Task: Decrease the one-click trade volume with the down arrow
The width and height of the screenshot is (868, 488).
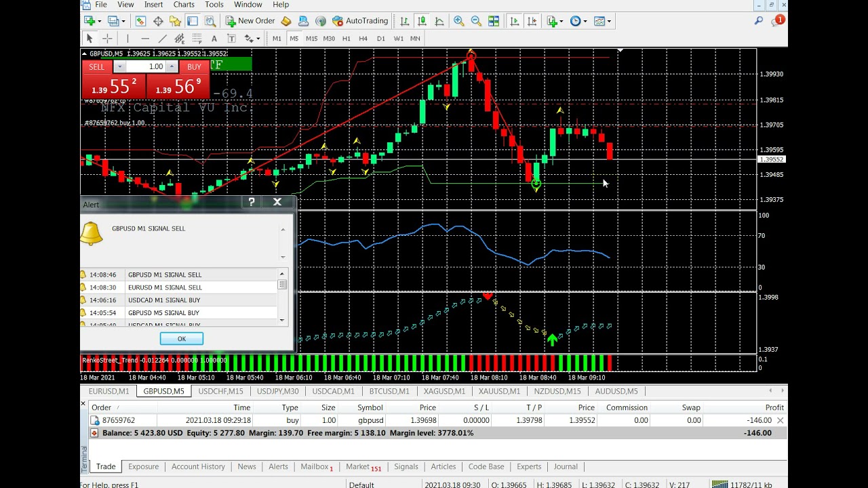Action: coord(119,66)
